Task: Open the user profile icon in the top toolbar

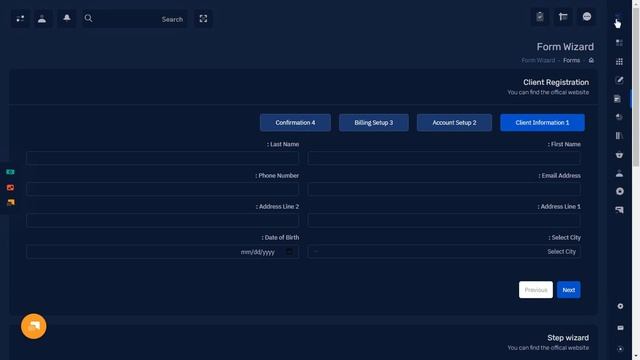Action: pos(42,19)
